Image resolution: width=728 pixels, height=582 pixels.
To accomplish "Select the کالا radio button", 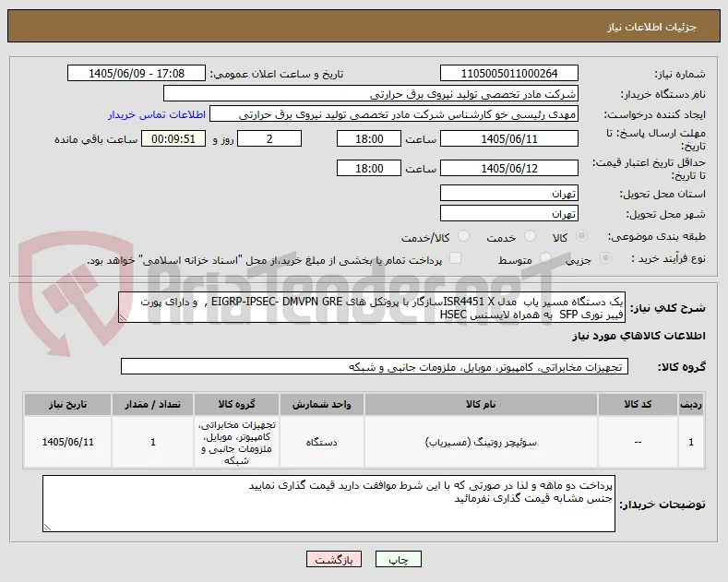I will (581, 236).
